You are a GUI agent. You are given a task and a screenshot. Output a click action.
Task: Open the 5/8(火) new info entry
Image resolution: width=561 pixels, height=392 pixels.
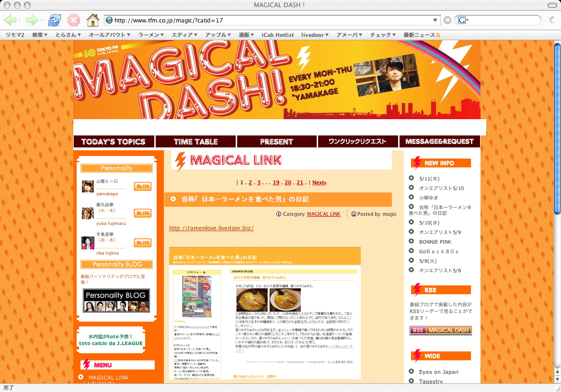coord(428,261)
